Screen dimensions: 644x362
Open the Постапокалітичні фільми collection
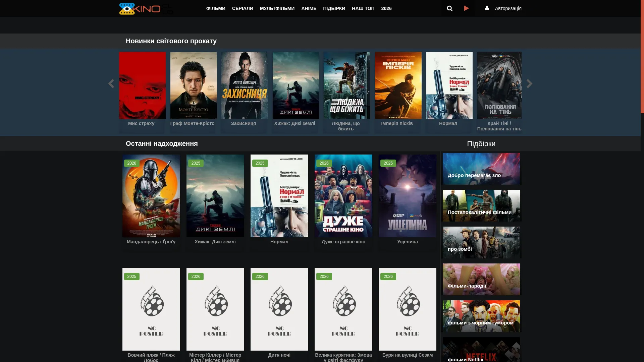[481, 205]
